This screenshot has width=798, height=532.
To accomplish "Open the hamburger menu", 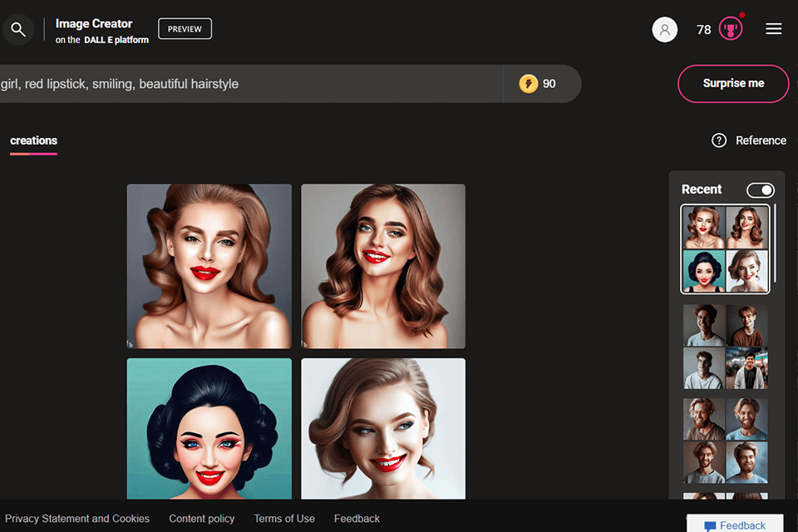I will click(773, 29).
